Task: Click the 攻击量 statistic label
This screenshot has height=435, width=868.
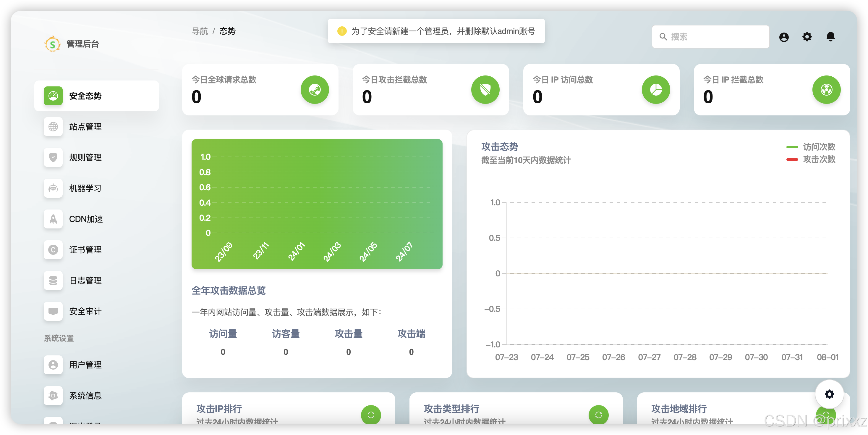Action: (349, 334)
